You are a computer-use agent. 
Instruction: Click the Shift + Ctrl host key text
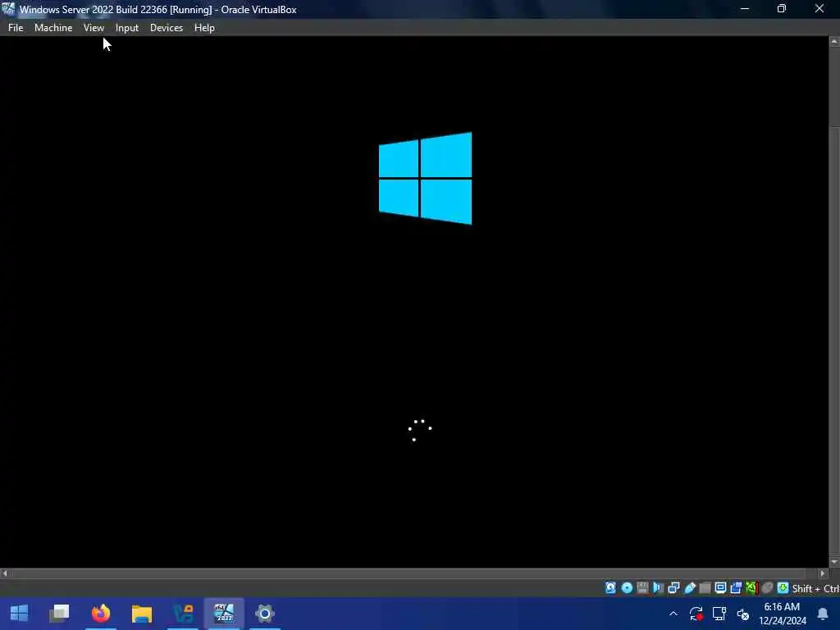point(815,588)
